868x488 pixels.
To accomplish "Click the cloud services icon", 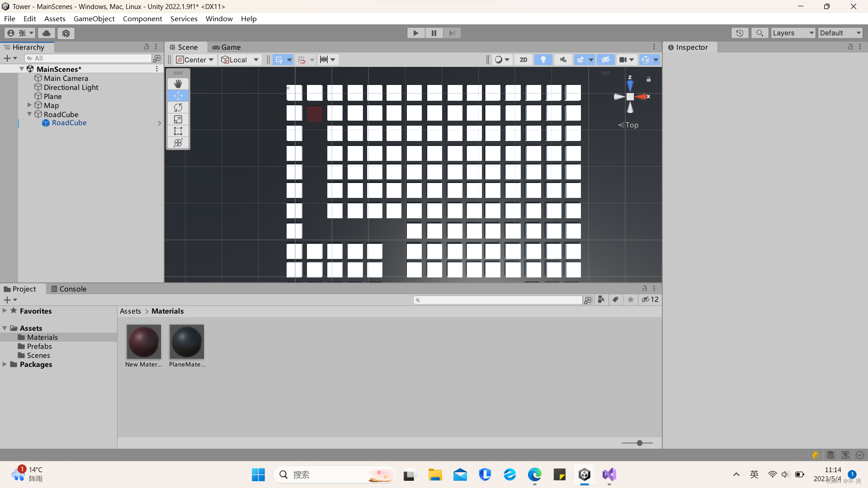I will pos(46,33).
